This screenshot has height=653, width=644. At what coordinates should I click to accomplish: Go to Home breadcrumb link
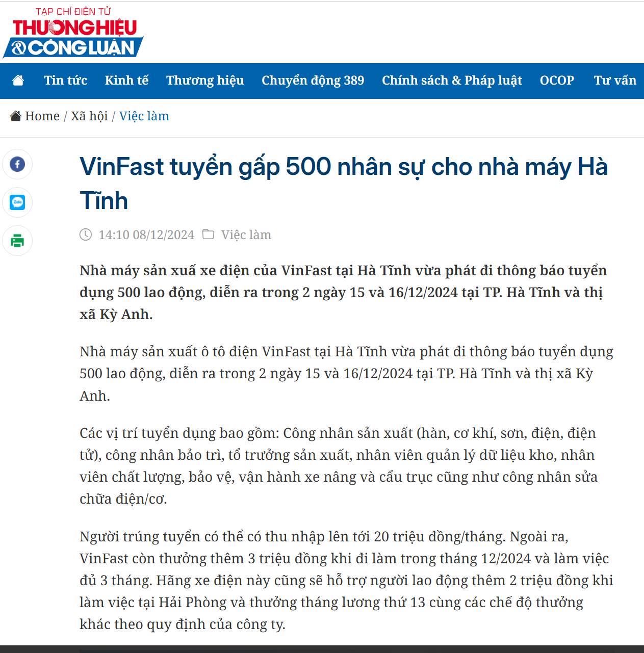pyautogui.click(x=42, y=116)
